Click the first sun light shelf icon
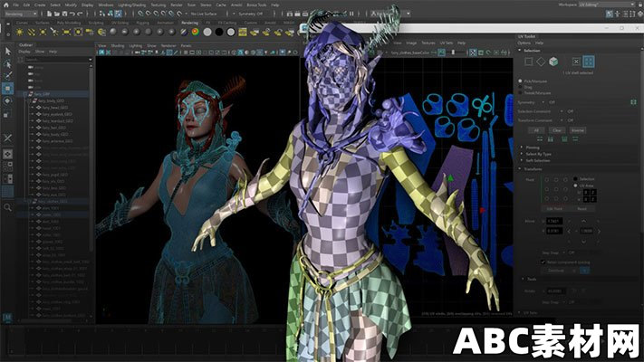The height and width of the screenshot is (362, 644). click(19, 32)
